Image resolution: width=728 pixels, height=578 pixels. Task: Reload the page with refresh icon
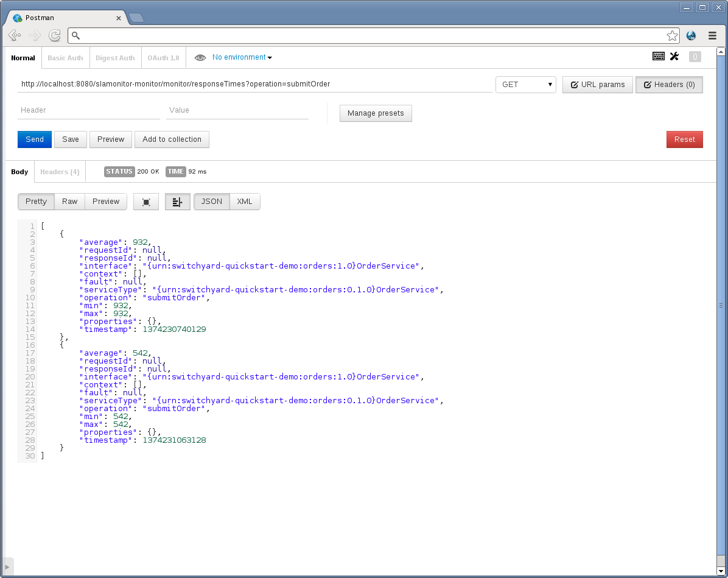point(55,35)
